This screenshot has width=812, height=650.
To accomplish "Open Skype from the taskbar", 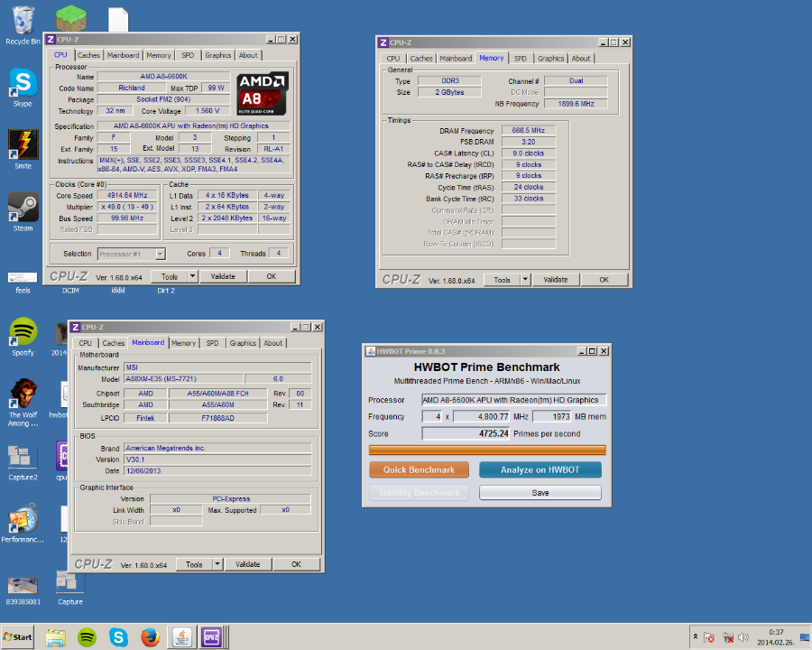I will [x=118, y=637].
